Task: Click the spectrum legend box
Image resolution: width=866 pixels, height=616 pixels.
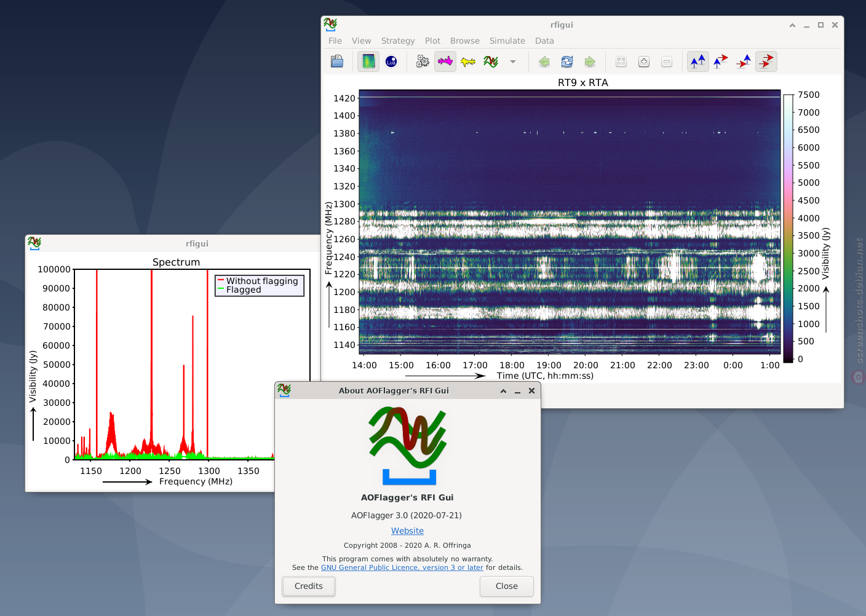Action: [x=260, y=286]
